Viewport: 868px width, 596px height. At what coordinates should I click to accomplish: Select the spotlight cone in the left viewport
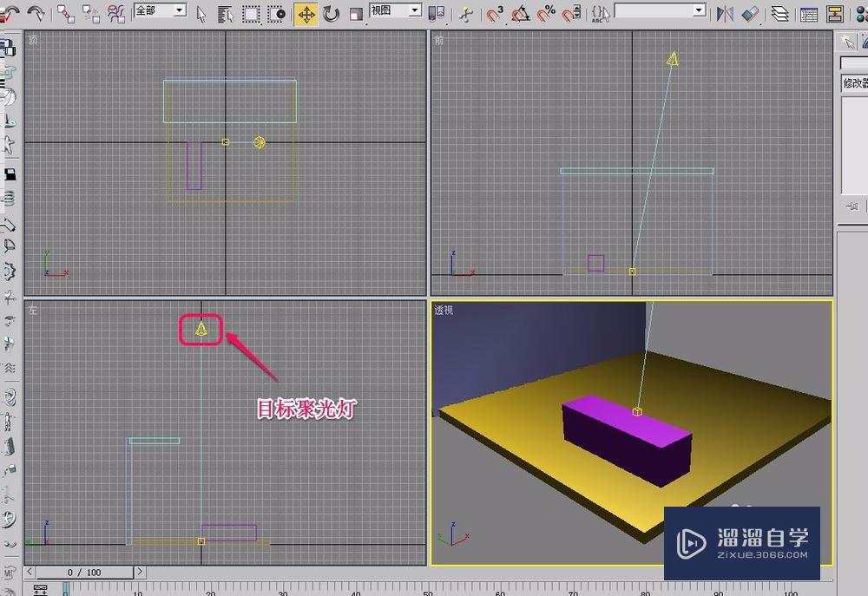pos(201,330)
